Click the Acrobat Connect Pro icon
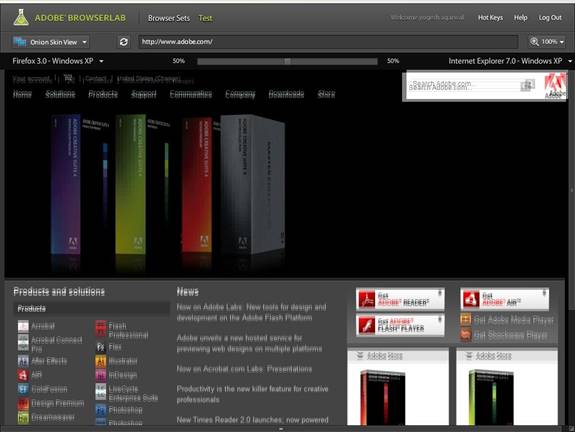 pyautogui.click(x=23, y=342)
